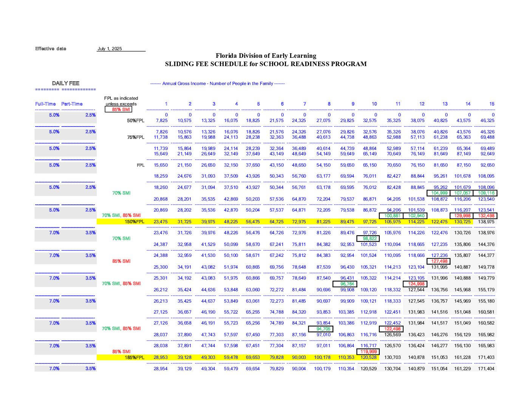Select the income cell 149,778
Image resolution: width=532 pixels, height=411 pixels.
(486, 267)
